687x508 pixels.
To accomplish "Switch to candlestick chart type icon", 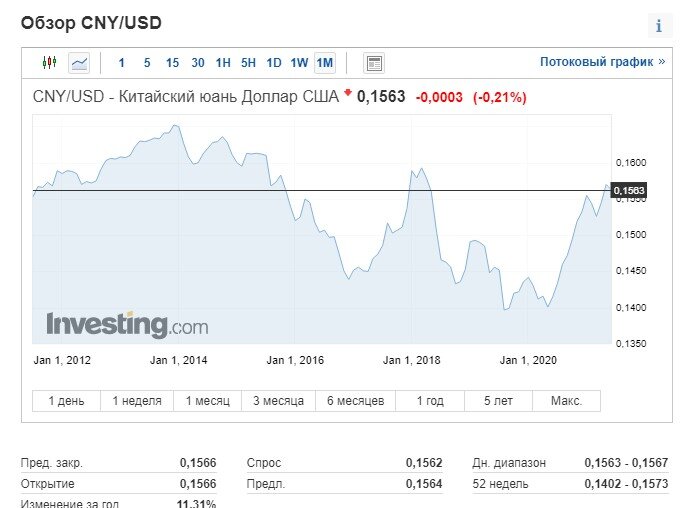I will (50, 63).
